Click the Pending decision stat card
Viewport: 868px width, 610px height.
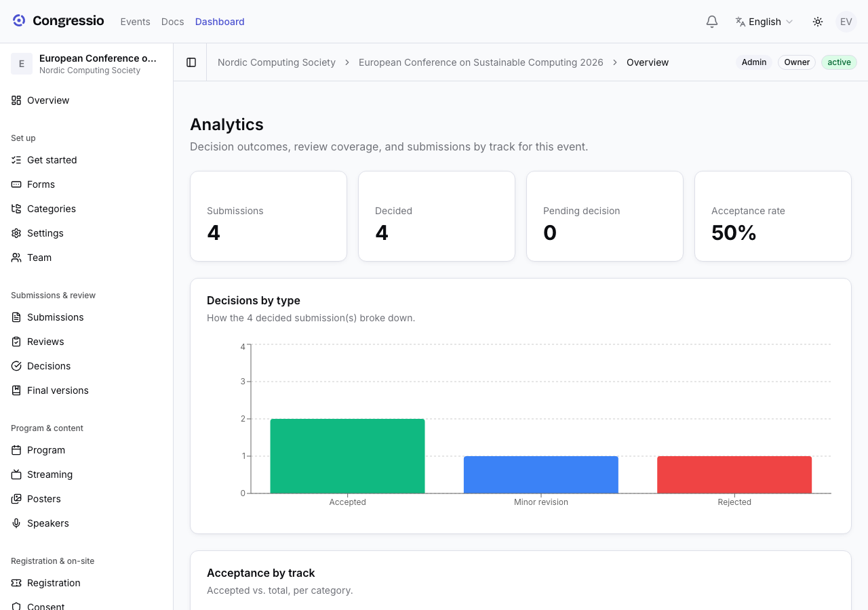[605, 216]
